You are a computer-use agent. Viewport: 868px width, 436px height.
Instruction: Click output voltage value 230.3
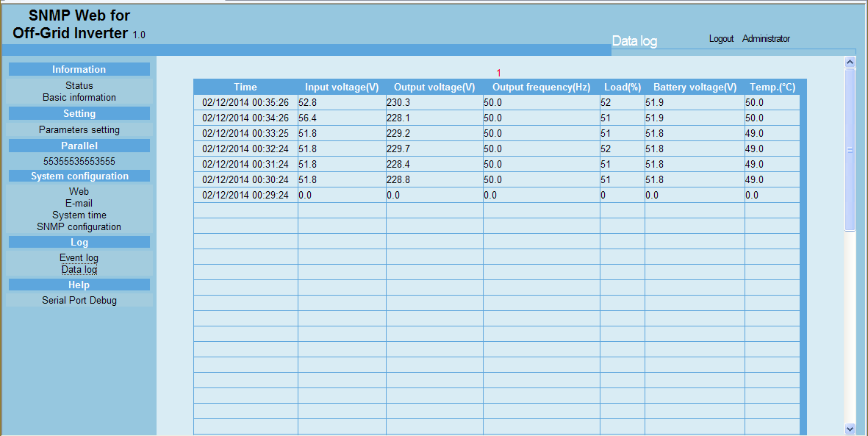(x=398, y=102)
